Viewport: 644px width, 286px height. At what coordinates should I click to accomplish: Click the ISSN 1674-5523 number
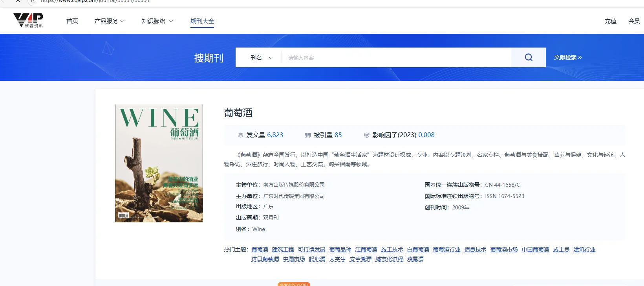(505, 196)
